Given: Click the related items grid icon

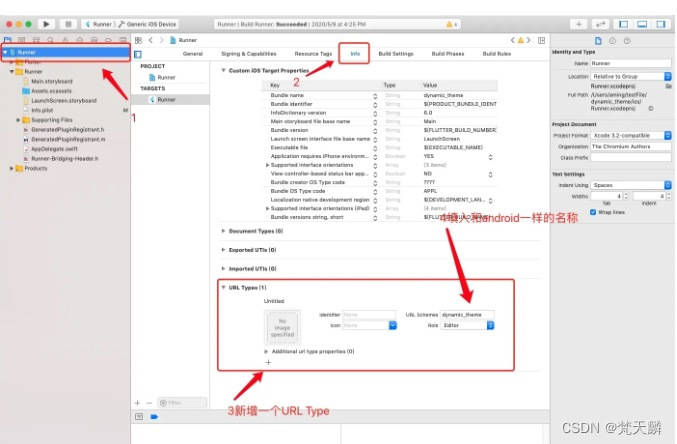Looking at the screenshot, I should click(x=138, y=40).
